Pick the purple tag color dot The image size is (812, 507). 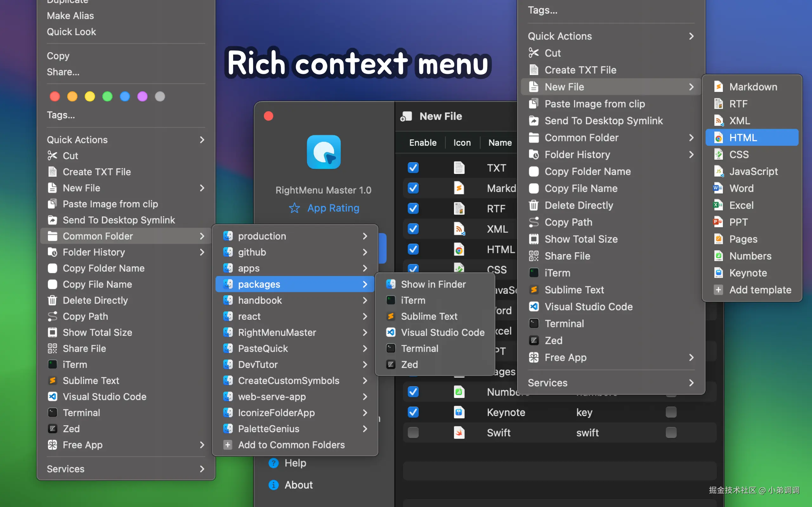coord(142,97)
